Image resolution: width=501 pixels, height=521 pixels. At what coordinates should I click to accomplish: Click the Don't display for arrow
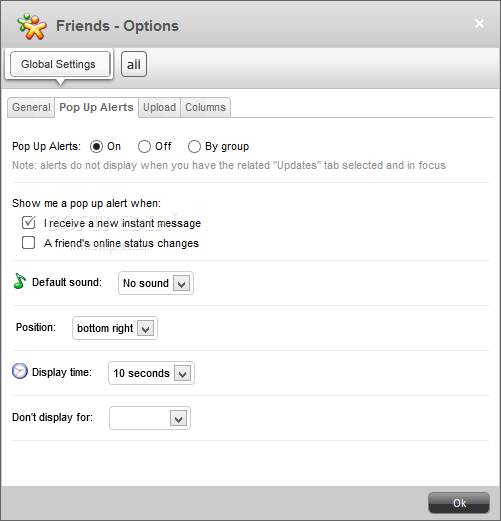pos(178,418)
